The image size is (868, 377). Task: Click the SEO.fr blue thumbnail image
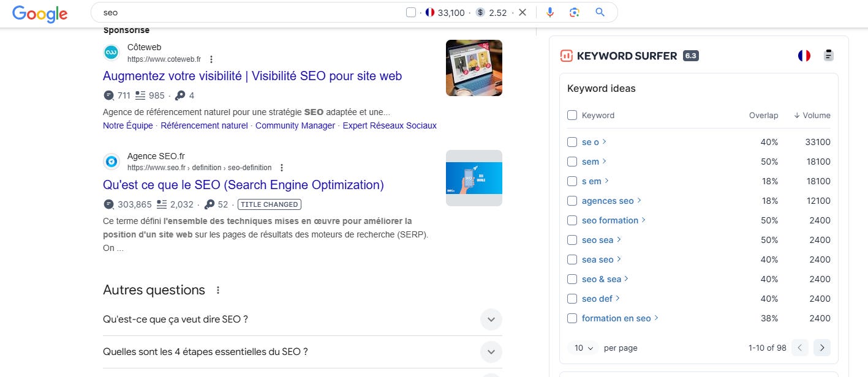click(x=474, y=178)
